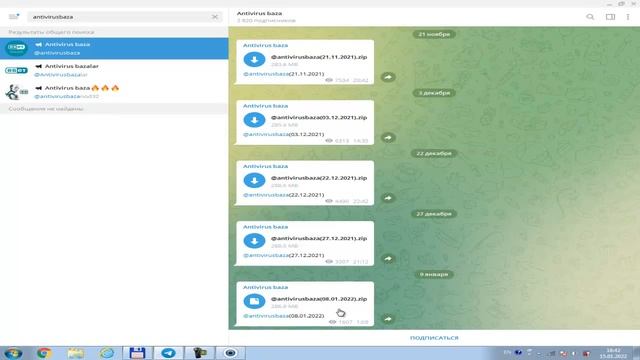The width and height of the screenshot is (640, 360).
Task: Click the 21 ноября date badge
Action: (434, 34)
